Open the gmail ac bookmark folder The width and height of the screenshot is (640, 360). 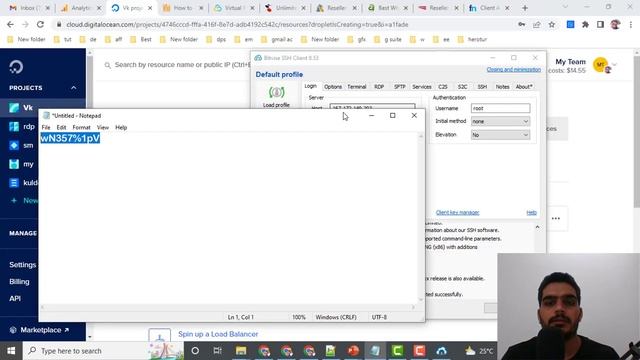coord(278,40)
